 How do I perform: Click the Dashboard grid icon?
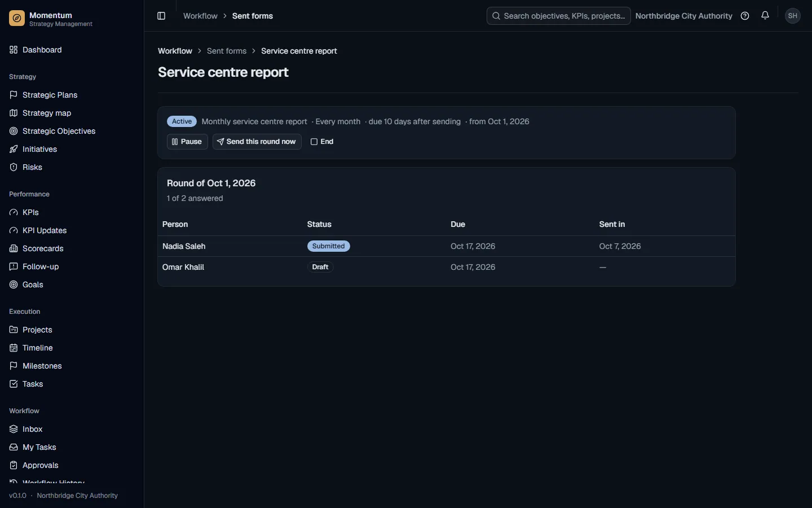coord(14,50)
